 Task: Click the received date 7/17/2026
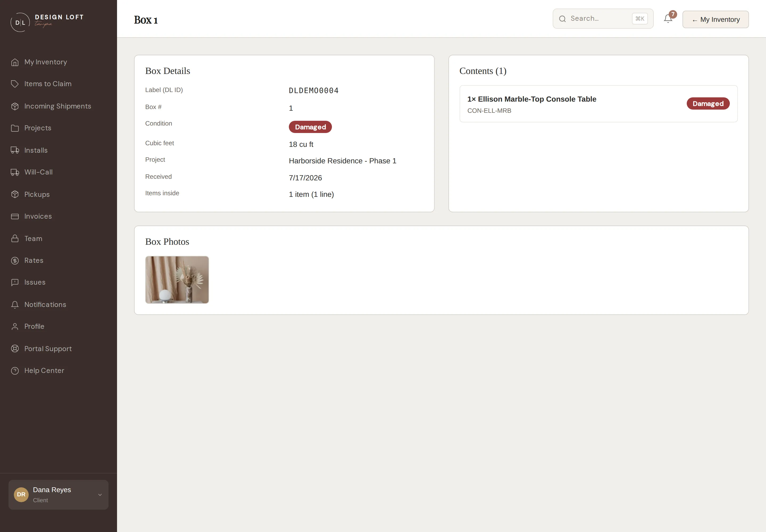305,178
